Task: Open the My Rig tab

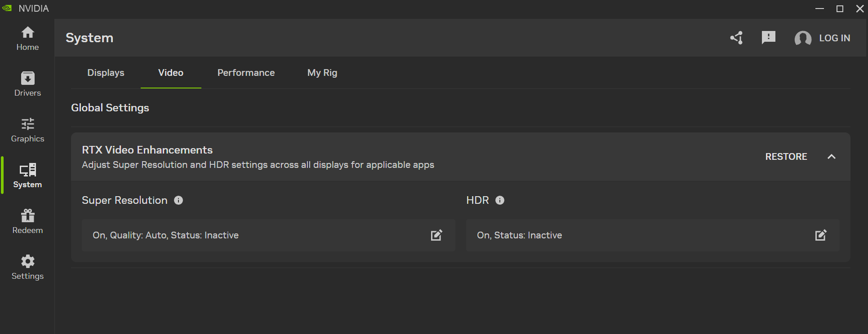Action: (322, 73)
